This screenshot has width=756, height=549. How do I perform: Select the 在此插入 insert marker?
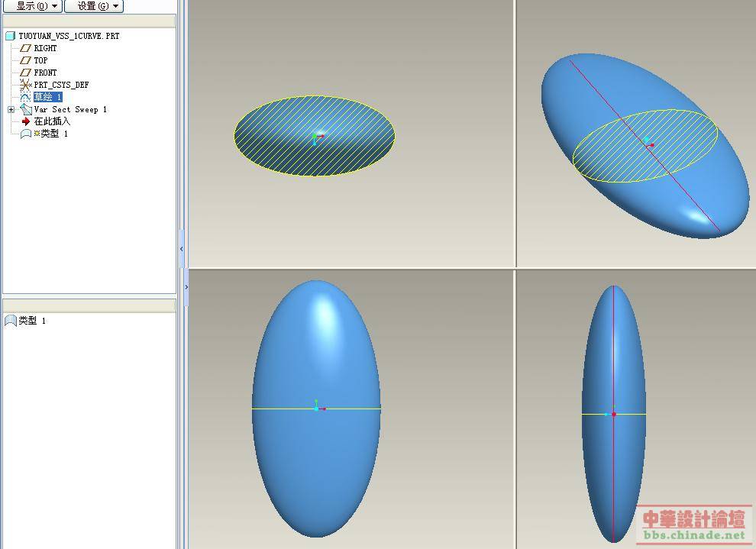52,121
